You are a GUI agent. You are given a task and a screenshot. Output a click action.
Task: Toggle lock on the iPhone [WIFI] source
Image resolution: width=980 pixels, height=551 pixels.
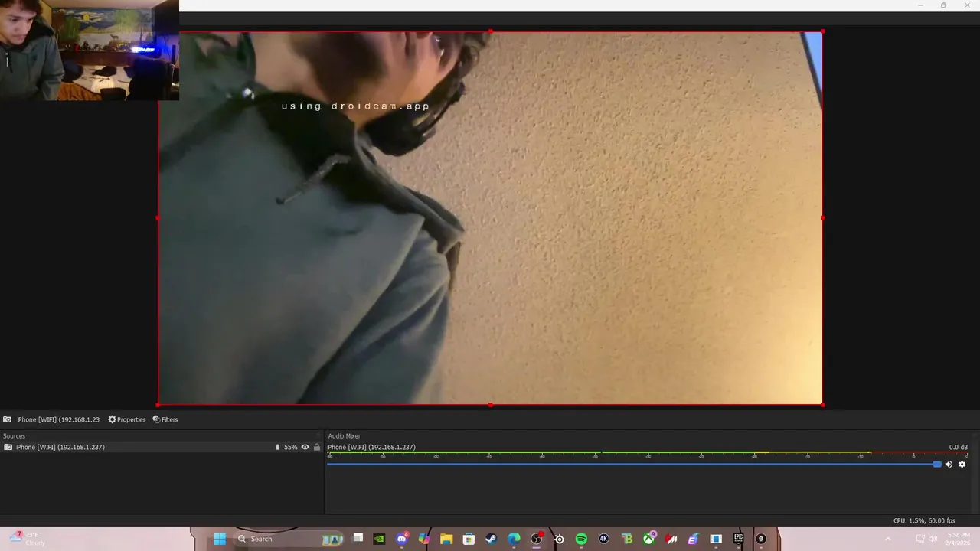317,447
